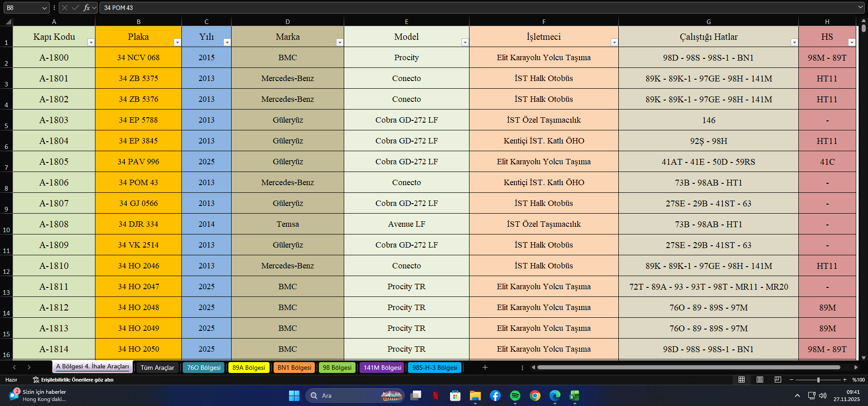Click the zoom in plus button

(x=844, y=380)
